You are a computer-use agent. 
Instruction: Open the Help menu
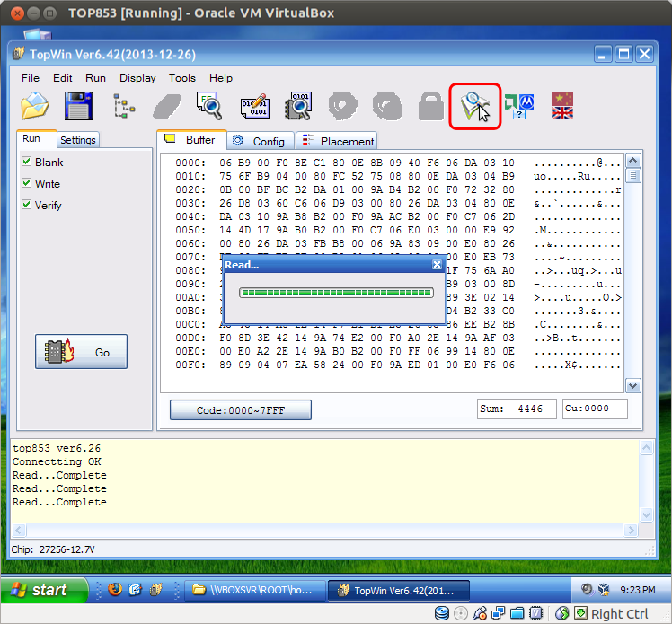[221, 78]
